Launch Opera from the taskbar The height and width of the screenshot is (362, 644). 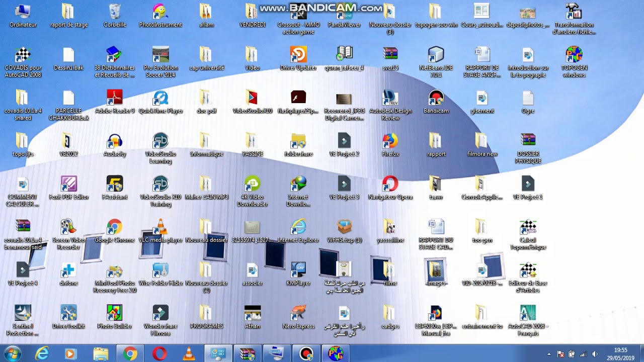pos(159,354)
